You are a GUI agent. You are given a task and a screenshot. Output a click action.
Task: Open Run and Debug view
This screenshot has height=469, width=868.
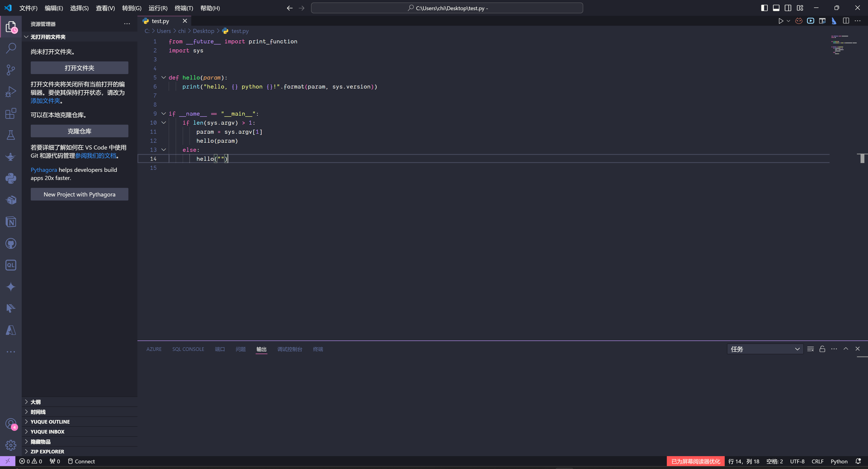tap(11, 92)
